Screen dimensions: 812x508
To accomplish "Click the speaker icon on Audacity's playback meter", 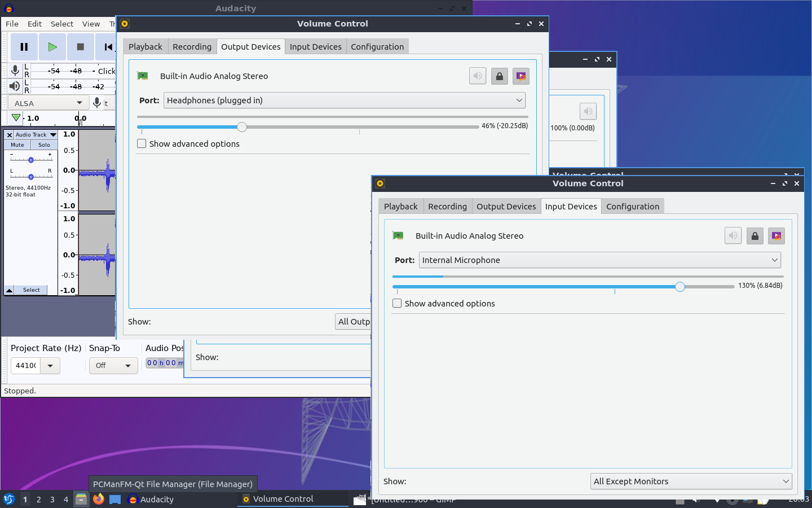I will point(15,86).
